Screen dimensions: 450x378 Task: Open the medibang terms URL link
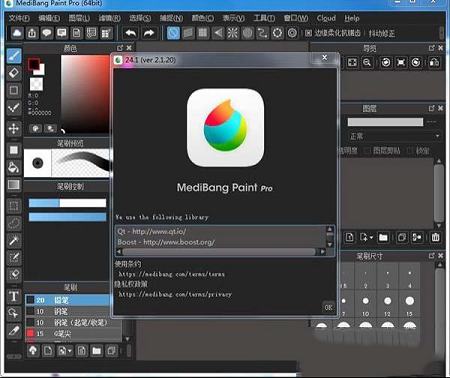click(x=172, y=274)
